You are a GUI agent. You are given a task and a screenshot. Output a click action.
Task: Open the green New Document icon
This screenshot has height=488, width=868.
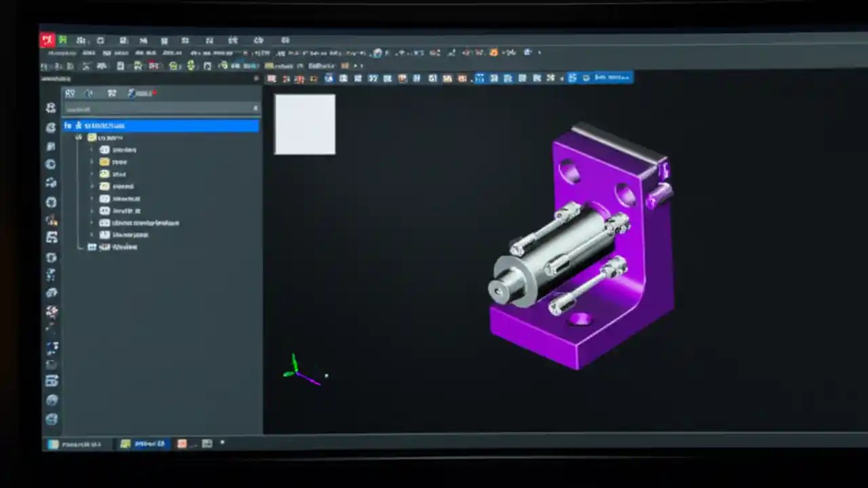click(62, 39)
